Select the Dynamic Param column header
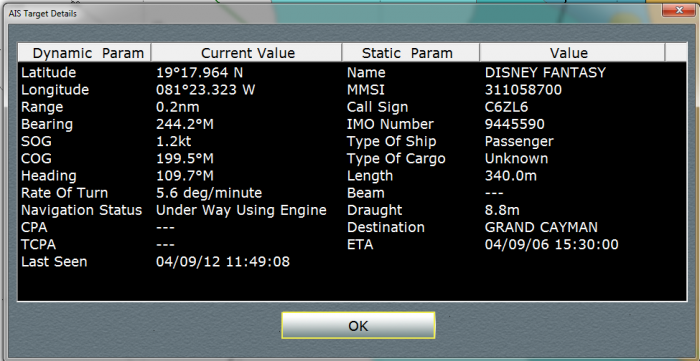The image size is (700, 361). [85, 53]
